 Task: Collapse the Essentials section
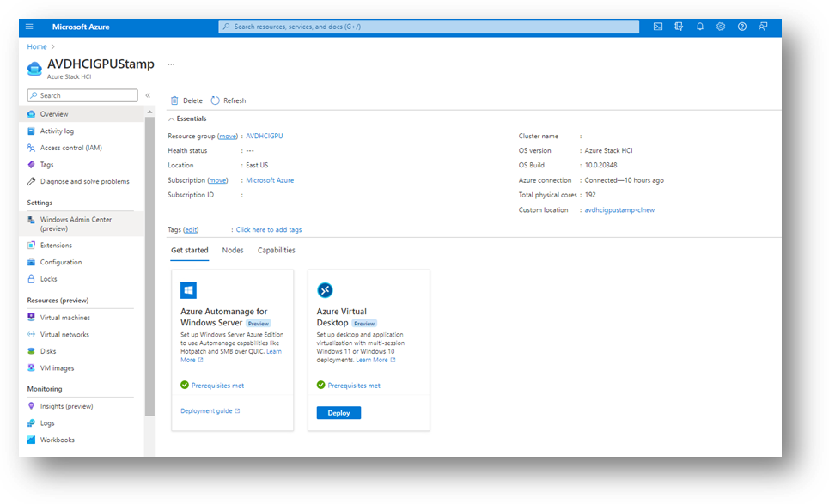(x=171, y=119)
